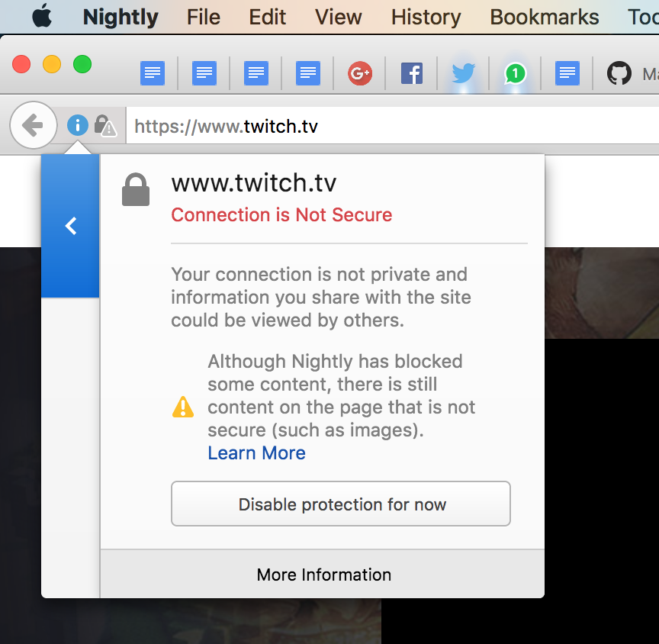Open the Apple system menu
Viewport: 659px width, 644px height.
[x=42, y=17]
